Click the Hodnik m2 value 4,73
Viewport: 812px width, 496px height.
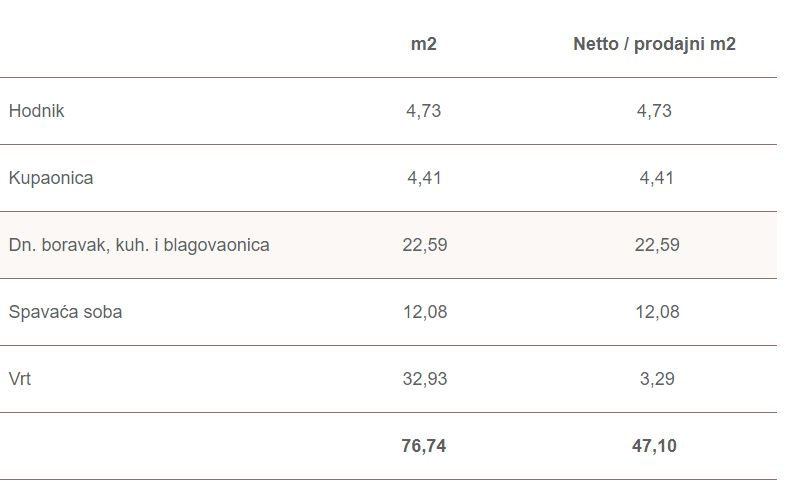(x=424, y=111)
